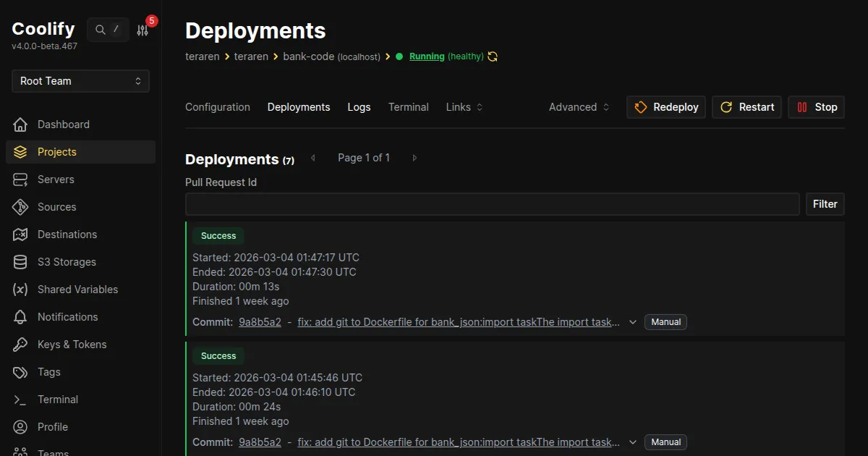
Task: Open the Root Team switcher
Action: [80, 81]
